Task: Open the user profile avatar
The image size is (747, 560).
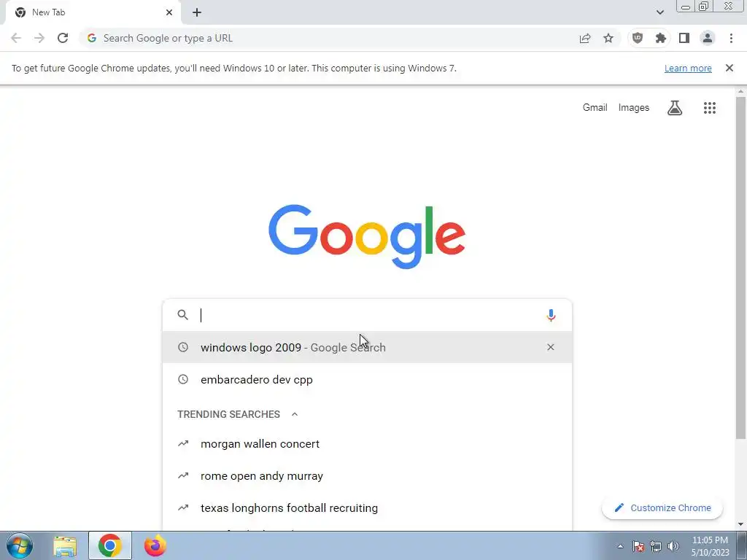Action: [x=708, y=38]
